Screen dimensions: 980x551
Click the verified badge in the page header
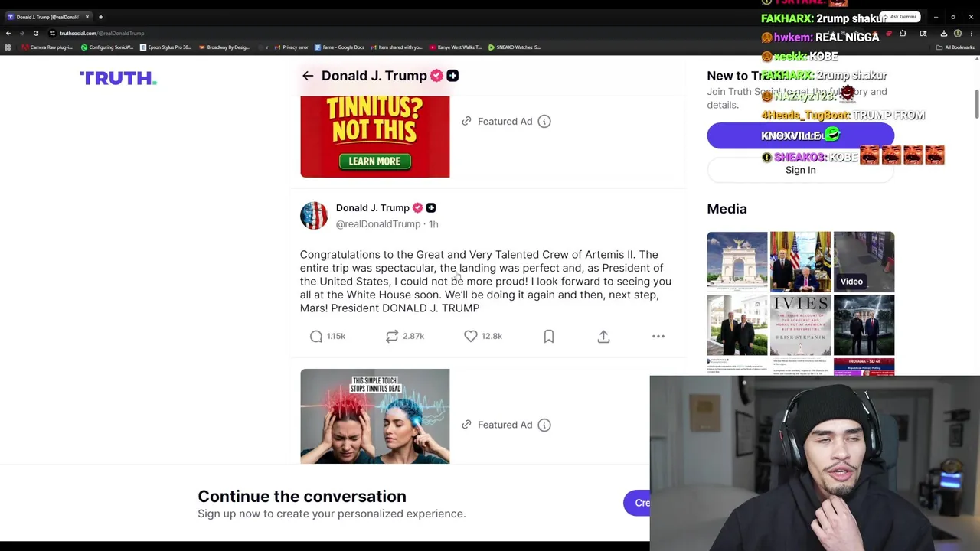pyautogui.click(x=436, y=76)
